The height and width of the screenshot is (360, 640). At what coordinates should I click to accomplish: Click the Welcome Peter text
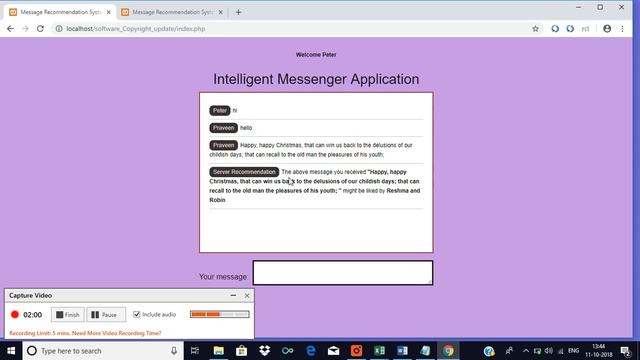coord(316,55)
